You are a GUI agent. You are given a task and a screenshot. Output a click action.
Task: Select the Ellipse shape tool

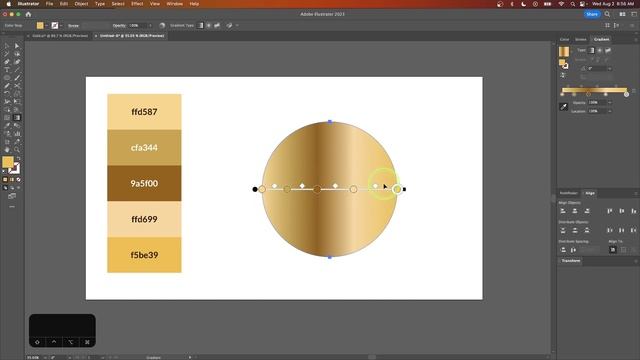pyautogui.click(x=7, y=78)
